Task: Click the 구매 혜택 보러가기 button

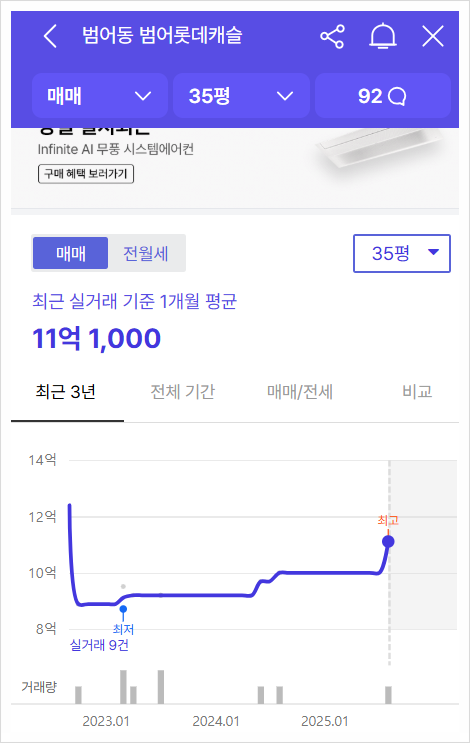Action: [x=86, y=173]
